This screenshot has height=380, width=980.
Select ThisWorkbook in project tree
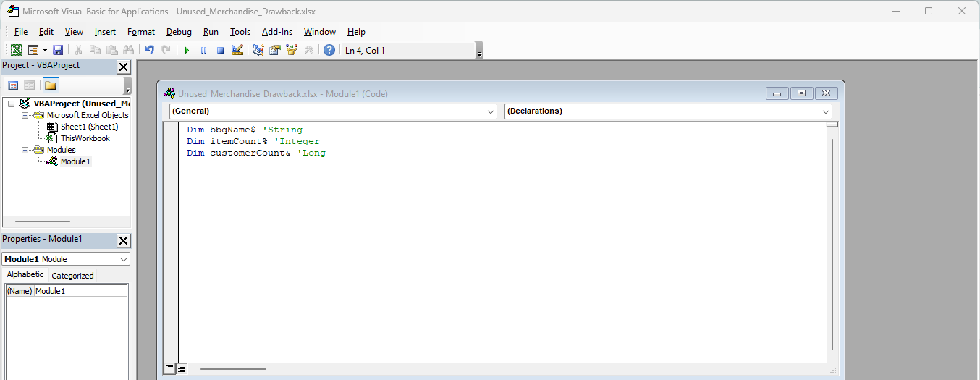pyautogui.click(x=85, y=138)
